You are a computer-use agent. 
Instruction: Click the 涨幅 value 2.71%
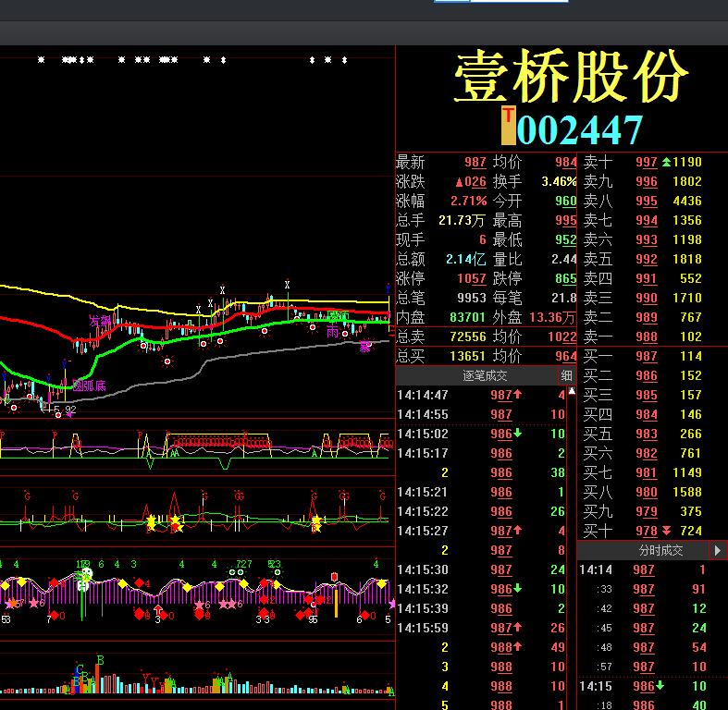pyautogui.click(x=468, y=201)
